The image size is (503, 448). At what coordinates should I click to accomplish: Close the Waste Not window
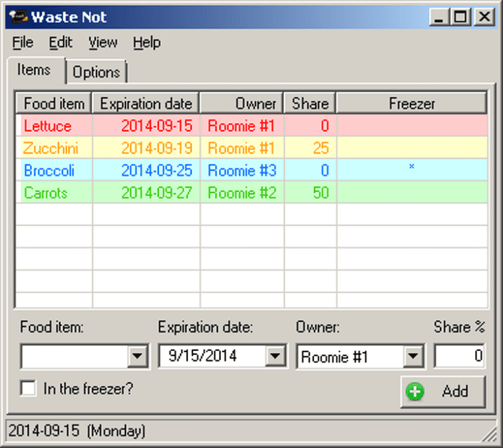pyautogui.click(x=484, y=17)
